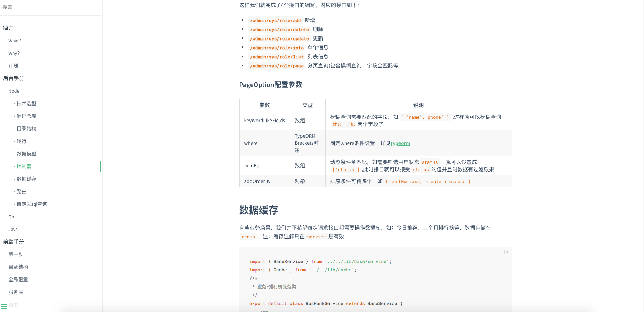Image resolution: width=644 pixels, height=312 pixels.
Task: Select the Why? sidebar entry
Action: [14, 53]
